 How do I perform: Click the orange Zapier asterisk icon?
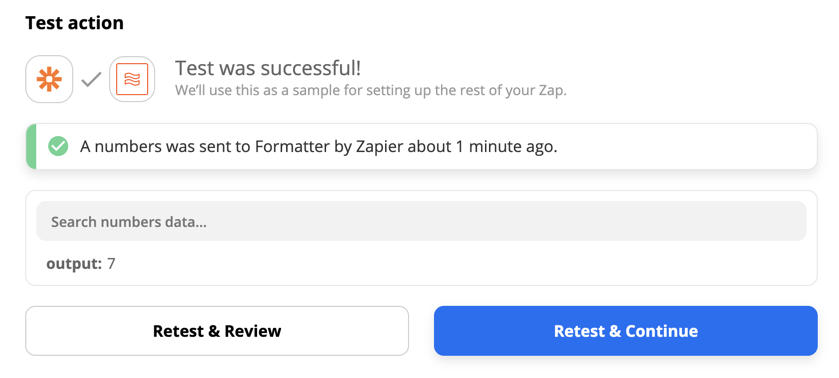(49, 79)
